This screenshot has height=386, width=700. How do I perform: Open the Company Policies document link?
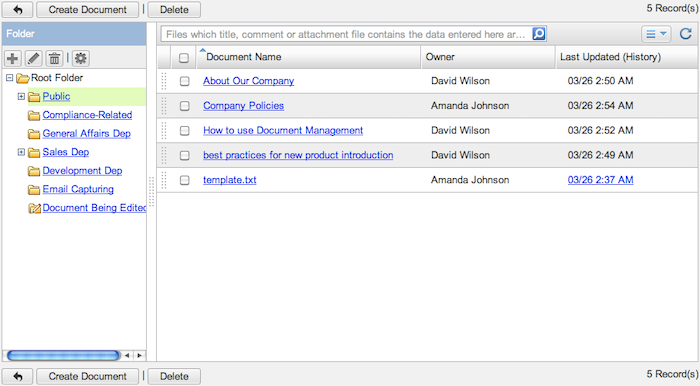[x=243, y=106]
